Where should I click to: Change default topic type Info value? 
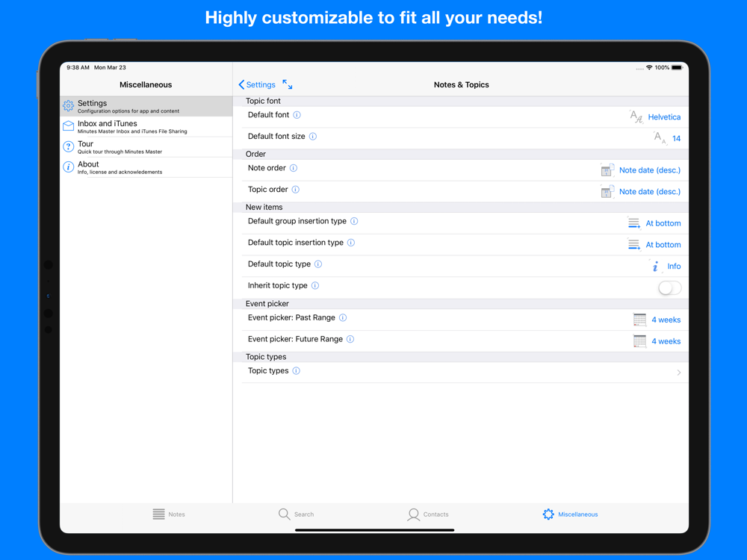click(674, 267)
